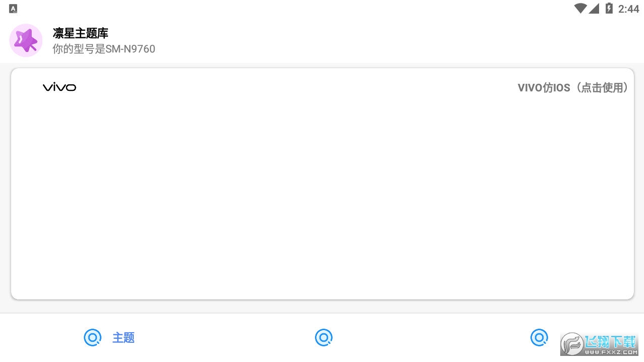Tap the purple star app logo
The height and width of the screenshot is (362, 644).
tap(26, 40)
